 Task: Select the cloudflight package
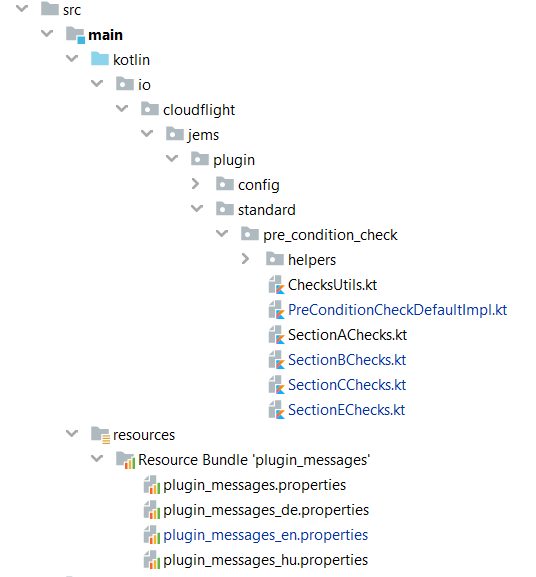[x=199, y=110]
